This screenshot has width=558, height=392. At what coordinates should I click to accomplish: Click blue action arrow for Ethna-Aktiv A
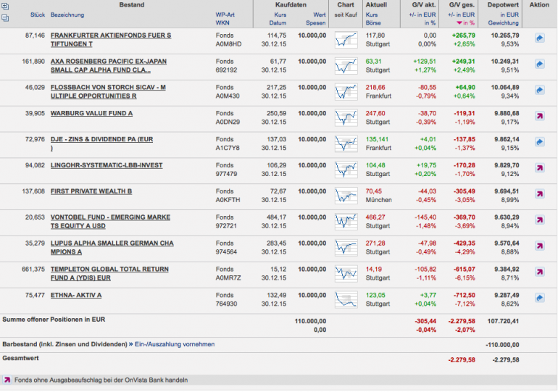540,299
